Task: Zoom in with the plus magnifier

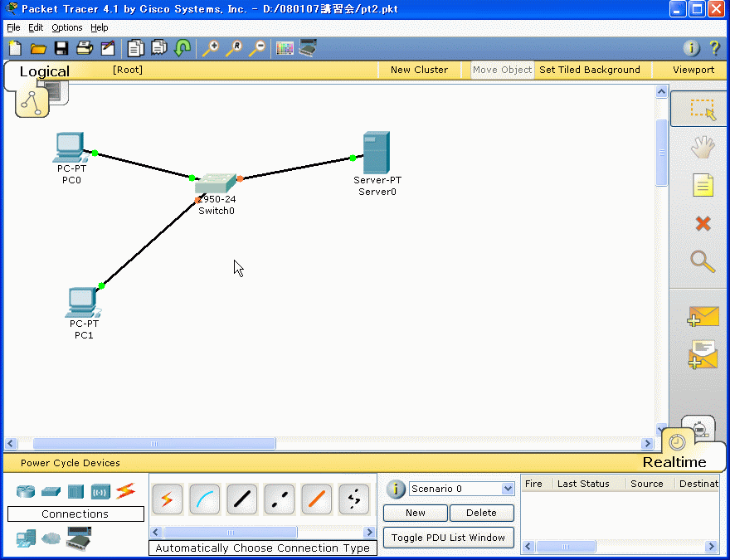Action: click(x=211, y=48)
